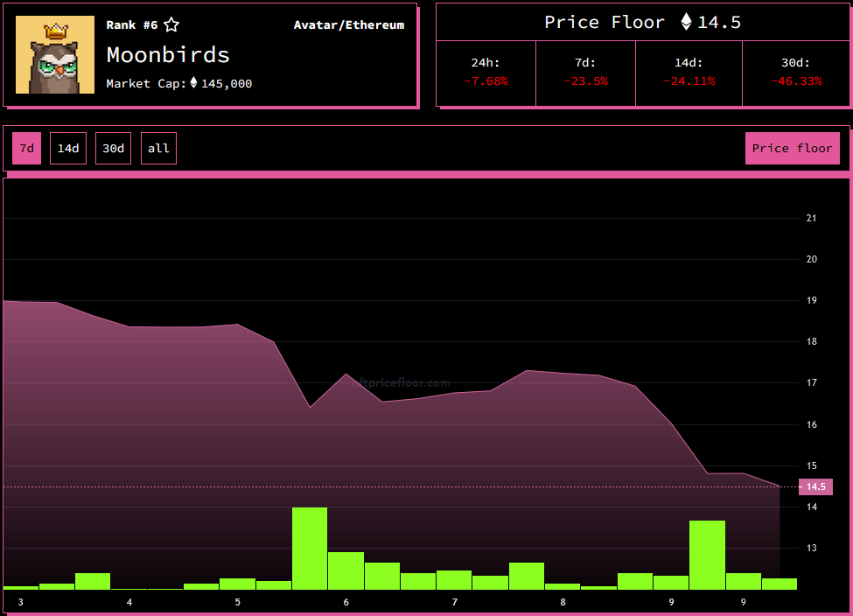Screen dimensions: 853x616
Task: Select the 7d chart range
Action: (x=26, y=148)
